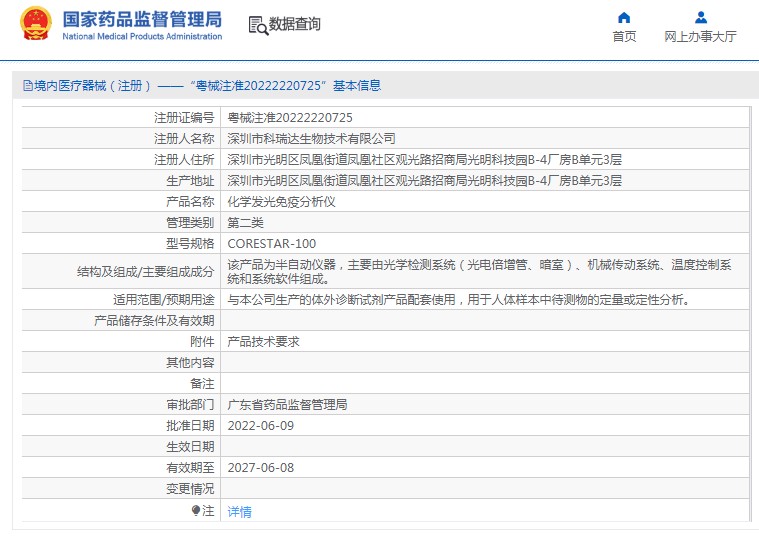
Task: Click approving department 广东省药品监督管理局
Action: (288, 405)
